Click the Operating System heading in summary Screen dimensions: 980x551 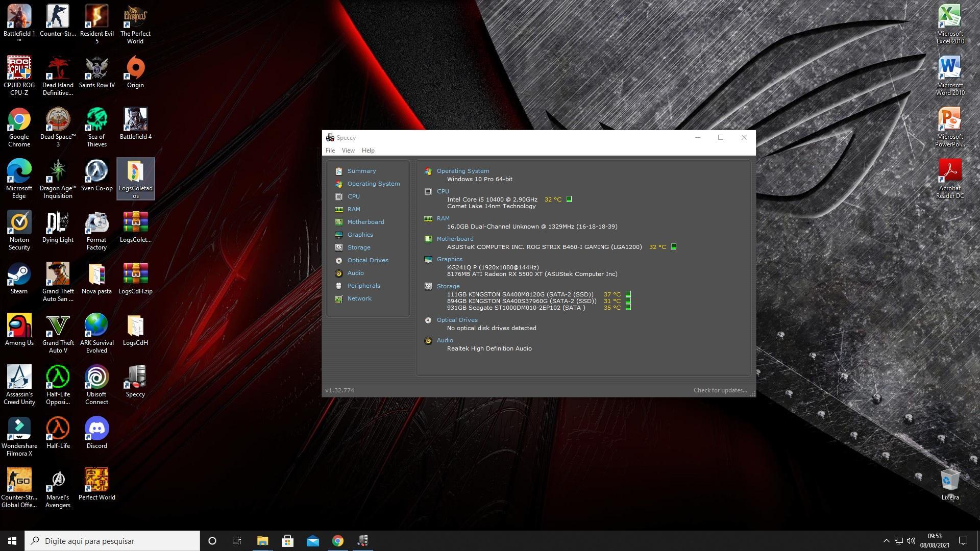pos(462,171)
